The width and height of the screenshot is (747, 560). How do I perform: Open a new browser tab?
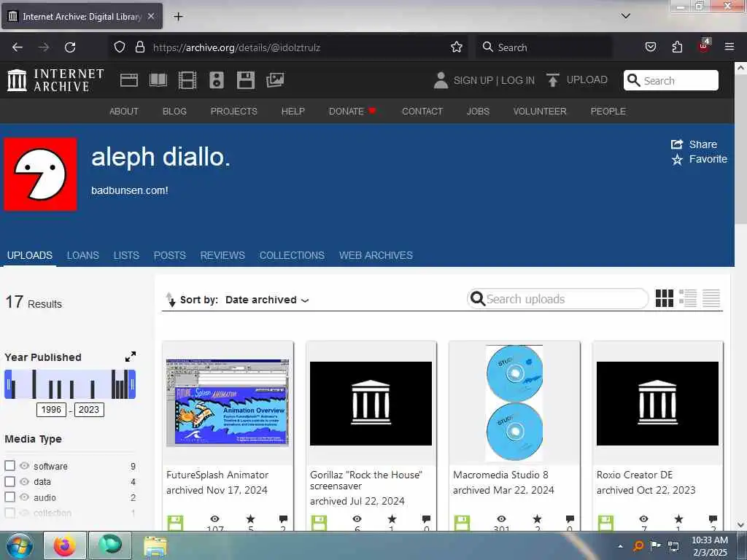[178, 17]
